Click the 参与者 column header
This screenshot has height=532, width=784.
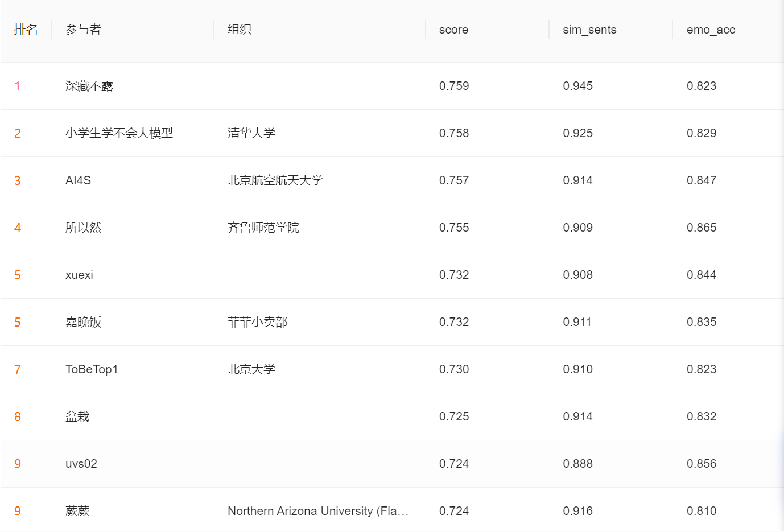(83, 30)
